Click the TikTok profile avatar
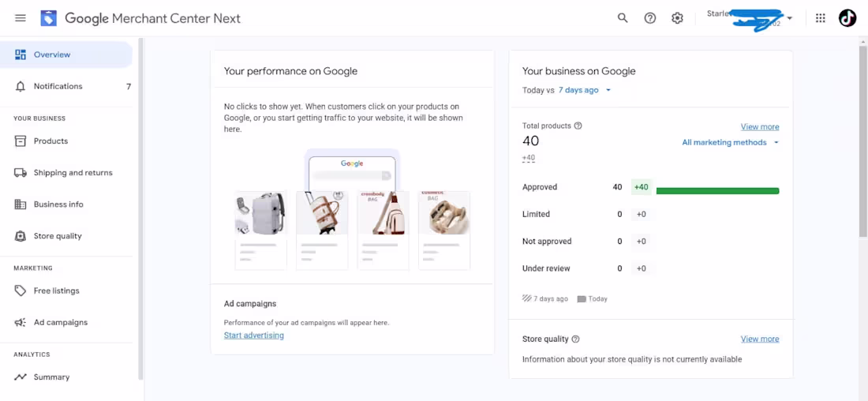This screenshot has height=401, width=868. point(847,18)
